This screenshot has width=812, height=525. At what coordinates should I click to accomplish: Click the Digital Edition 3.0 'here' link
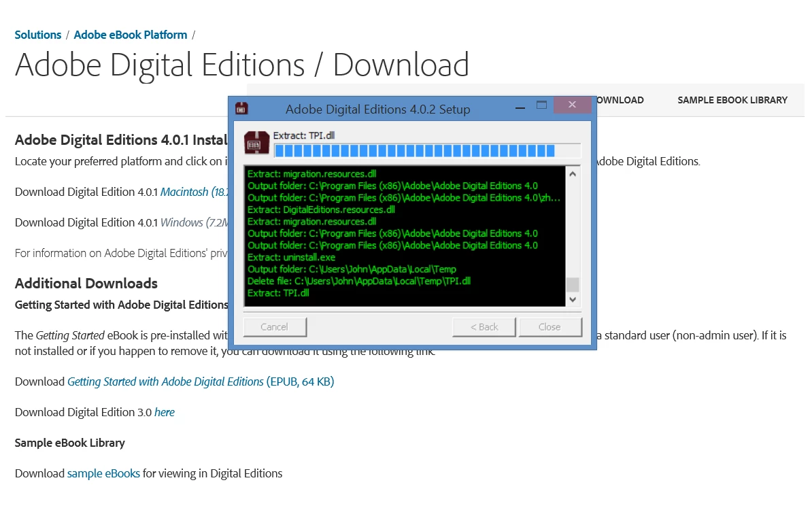[x=165, y=412]
